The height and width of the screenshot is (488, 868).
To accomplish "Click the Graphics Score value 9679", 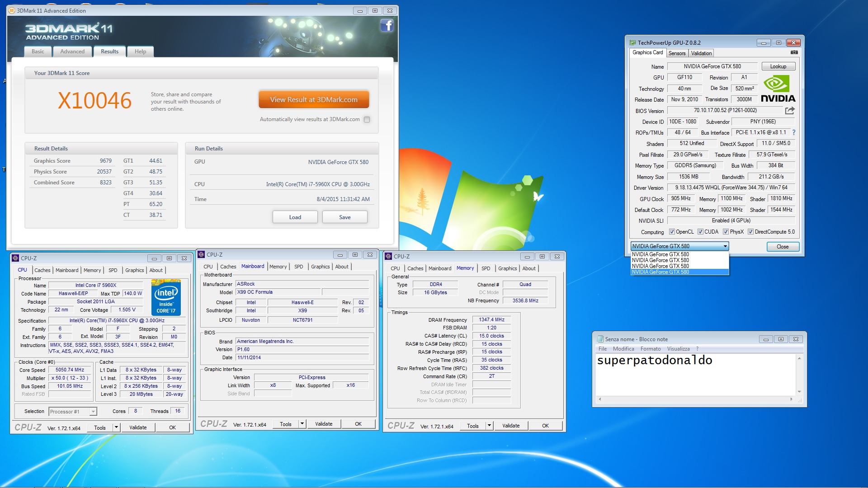I will pos(106,161).
